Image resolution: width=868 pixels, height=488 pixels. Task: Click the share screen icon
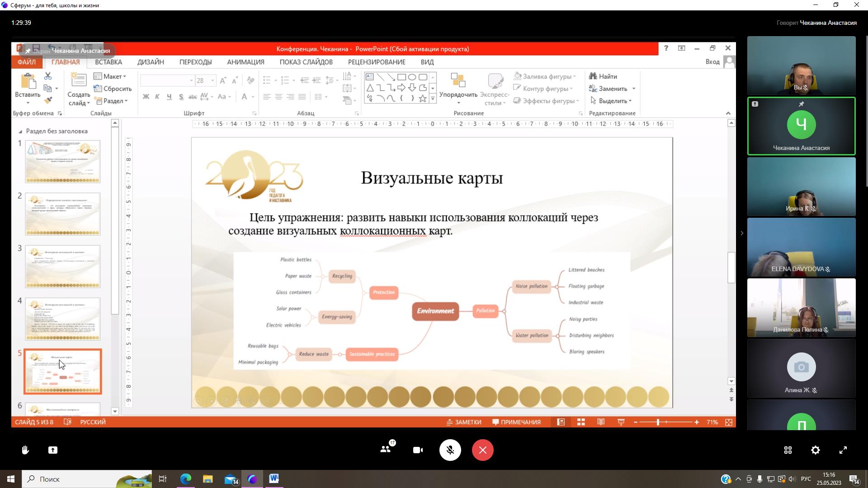pos(53,450)
